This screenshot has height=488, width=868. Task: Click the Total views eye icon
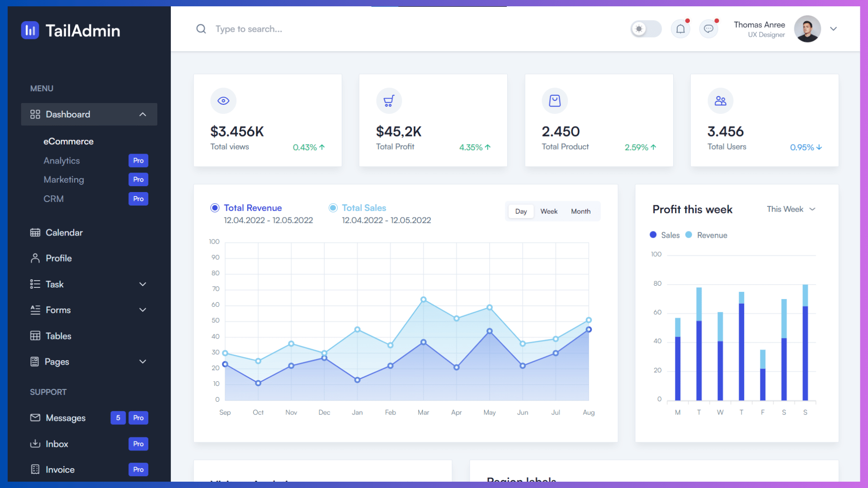223,101
